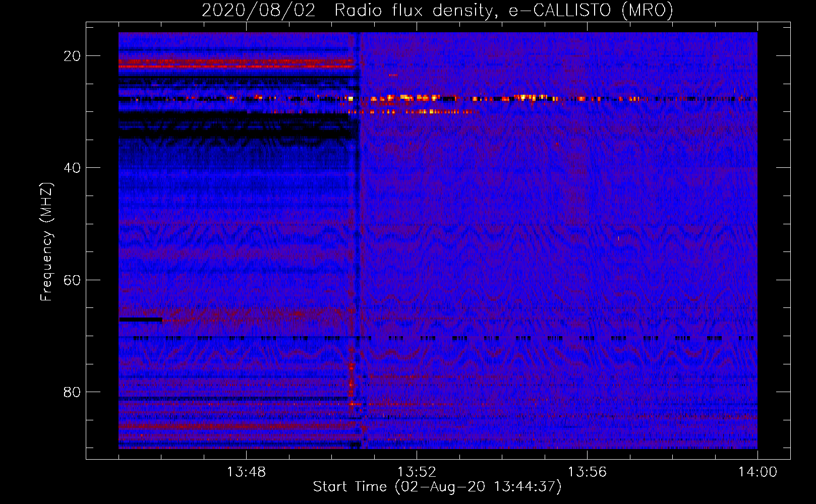Viewport: 816px width, 504px height.
Task: Click the 60 frequency tick label
Action: click(x=72, y=280)
